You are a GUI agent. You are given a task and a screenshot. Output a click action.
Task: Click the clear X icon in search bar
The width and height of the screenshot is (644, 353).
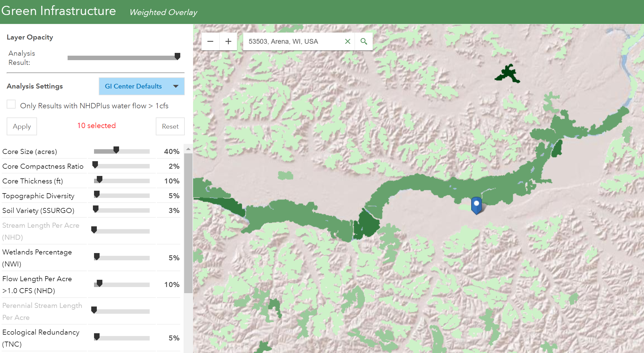click(x=347, y=41)
